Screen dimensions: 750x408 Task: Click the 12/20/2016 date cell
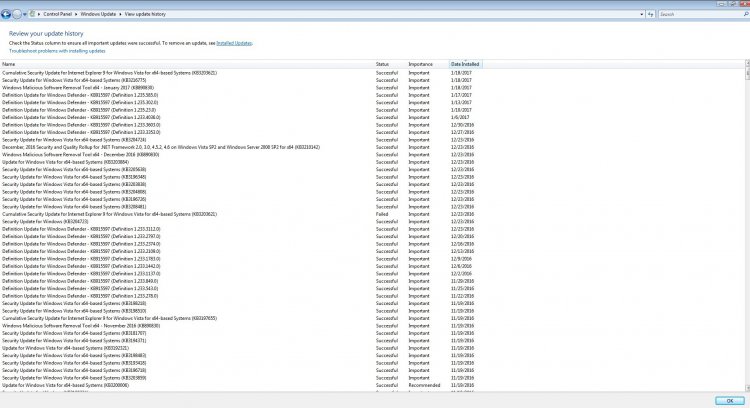click(462, 236)
